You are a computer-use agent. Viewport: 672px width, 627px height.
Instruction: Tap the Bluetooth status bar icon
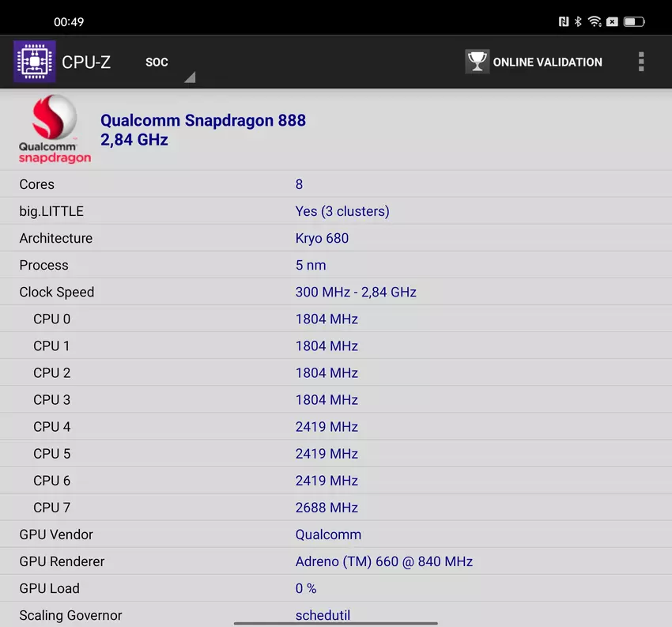pos(578,21)
